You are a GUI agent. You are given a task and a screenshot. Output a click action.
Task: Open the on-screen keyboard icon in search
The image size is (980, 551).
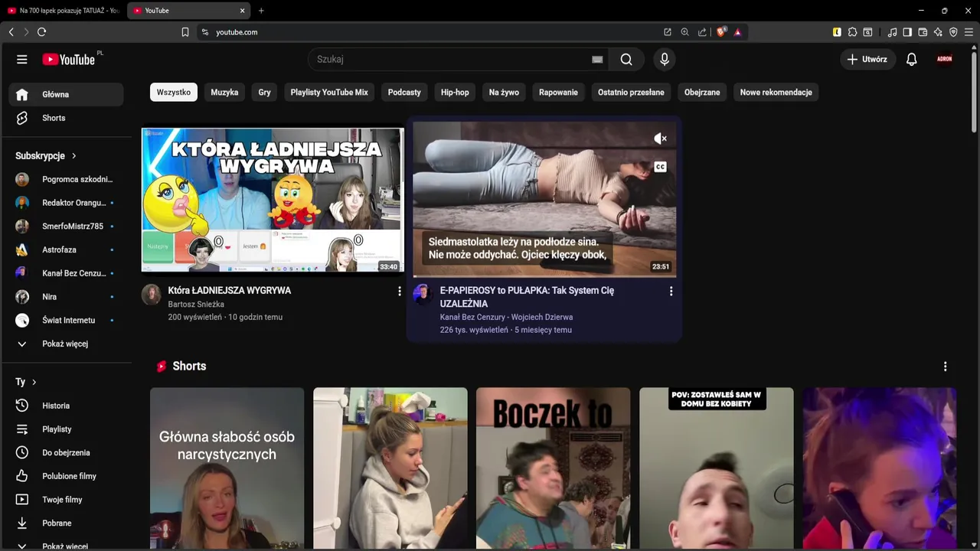tap(597, 60)
